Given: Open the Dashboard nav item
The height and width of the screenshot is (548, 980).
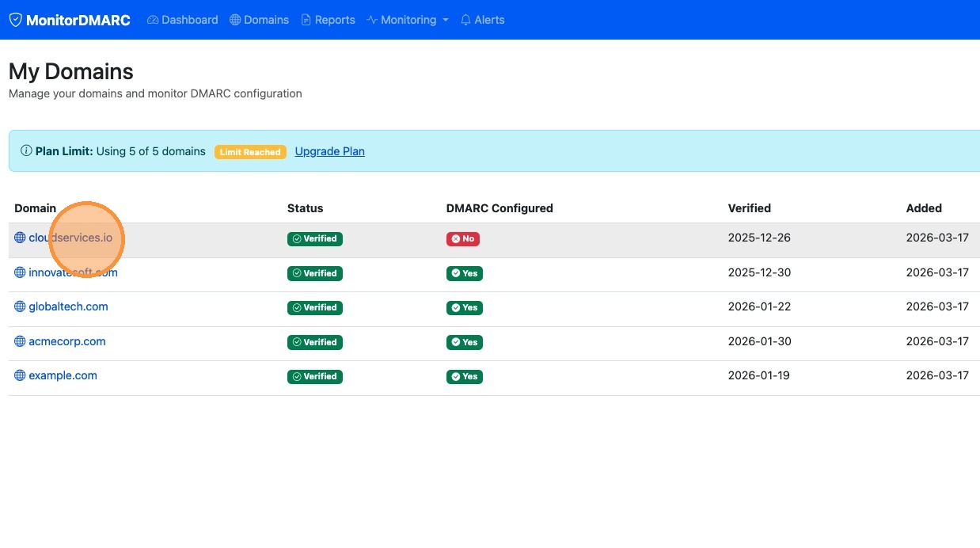Looking at the screenshot, I should (183, 20).
